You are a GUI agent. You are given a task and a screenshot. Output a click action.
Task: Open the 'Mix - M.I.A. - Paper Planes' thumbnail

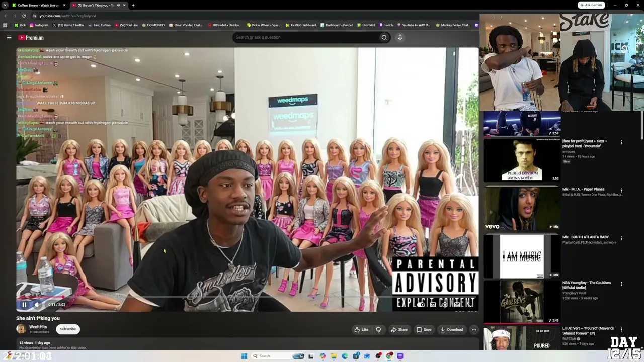click(x=522, y=209)
